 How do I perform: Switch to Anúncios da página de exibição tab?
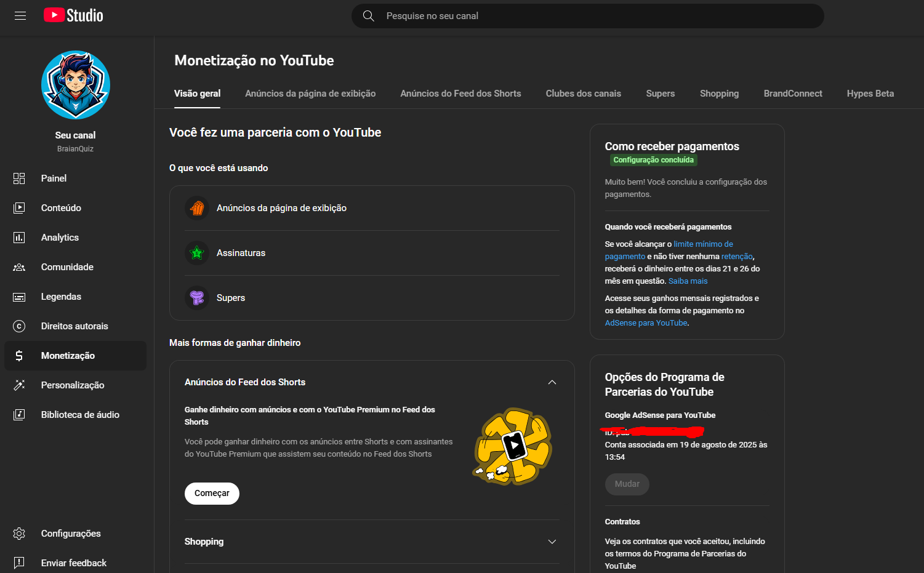pos(310,94)
